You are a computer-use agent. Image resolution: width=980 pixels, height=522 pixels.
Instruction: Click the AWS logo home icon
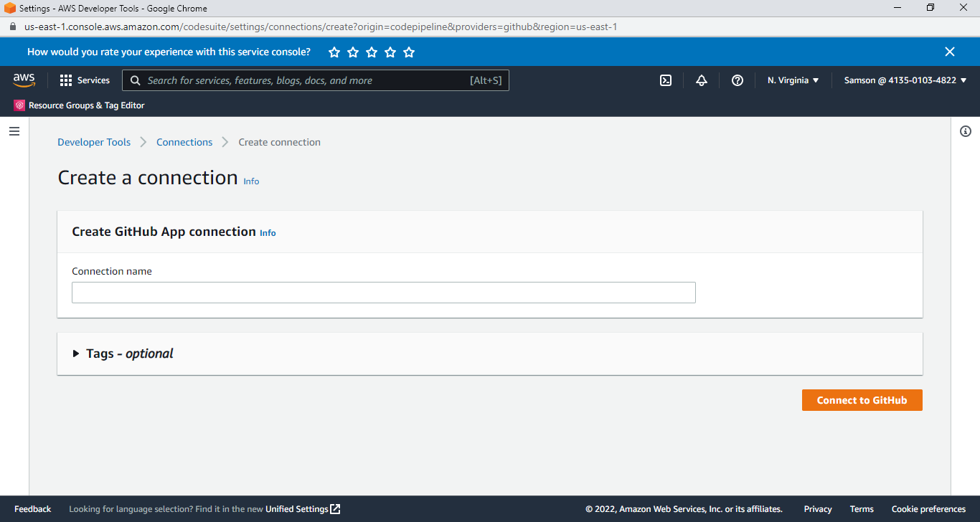24,80
